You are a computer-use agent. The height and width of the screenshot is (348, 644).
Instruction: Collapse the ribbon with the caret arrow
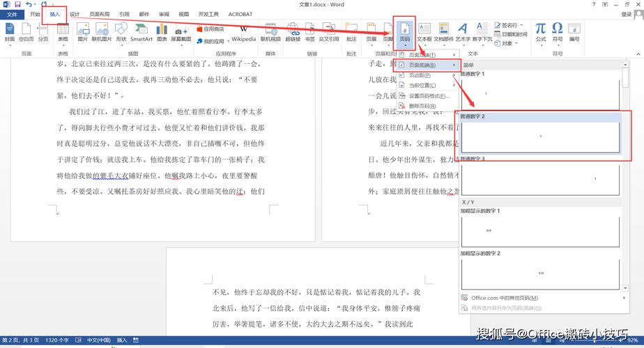coord(638,54)
